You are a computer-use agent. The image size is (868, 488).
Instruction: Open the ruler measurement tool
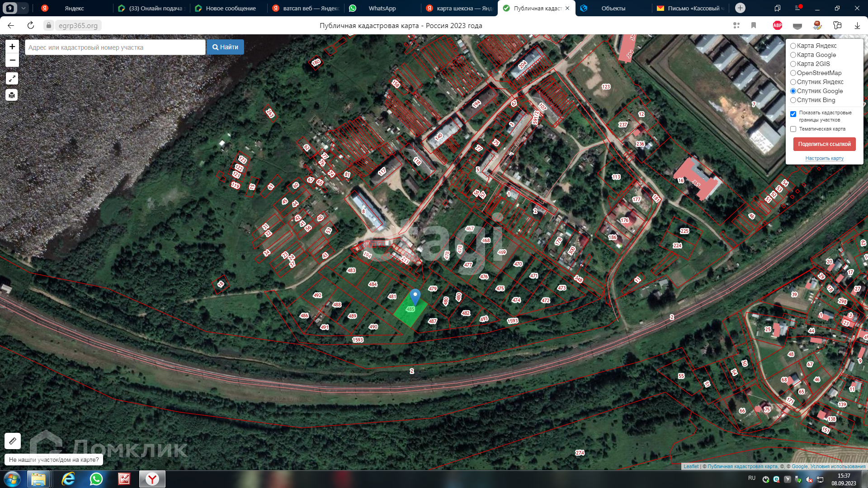pyautogui.click(x=13, y=441)
